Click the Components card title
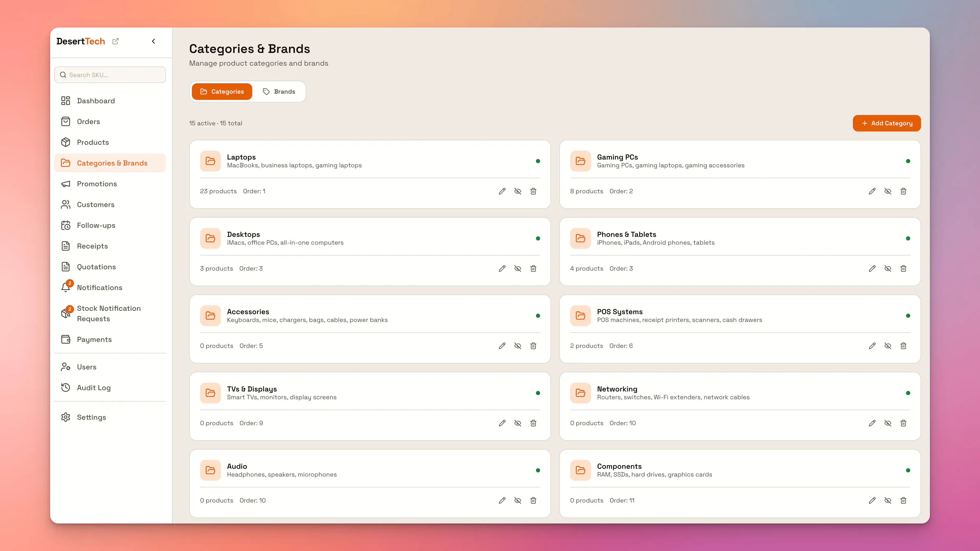 (x=619, y=466)
